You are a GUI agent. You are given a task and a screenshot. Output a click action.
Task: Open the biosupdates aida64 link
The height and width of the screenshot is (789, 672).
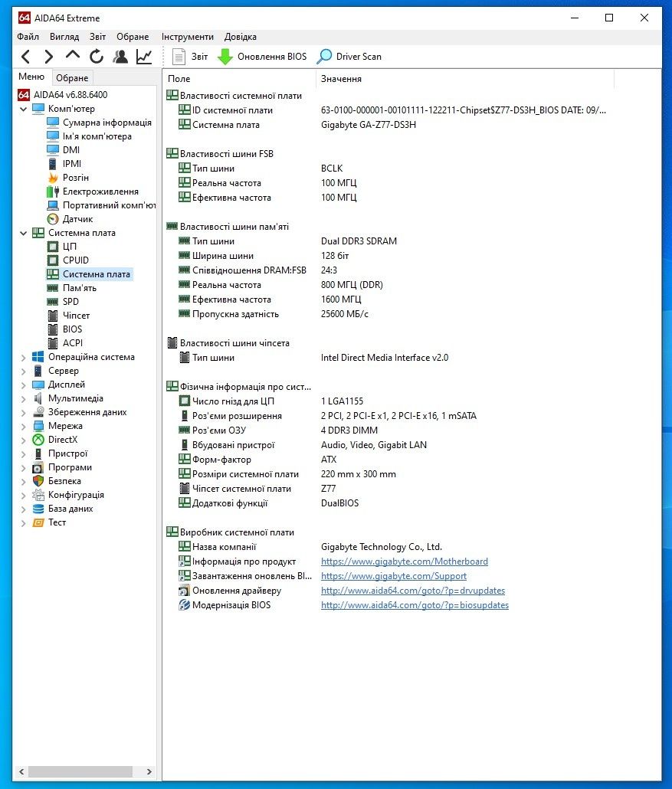[415, 605]
